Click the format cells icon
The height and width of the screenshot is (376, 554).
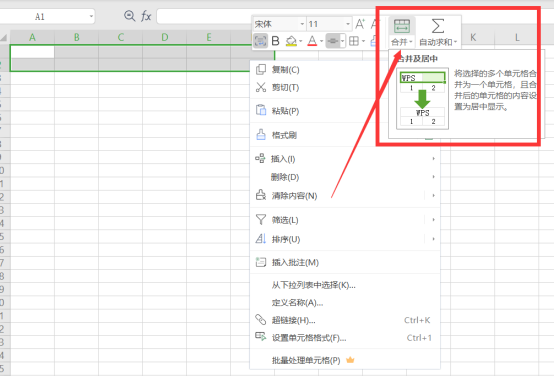coord(261,337)
